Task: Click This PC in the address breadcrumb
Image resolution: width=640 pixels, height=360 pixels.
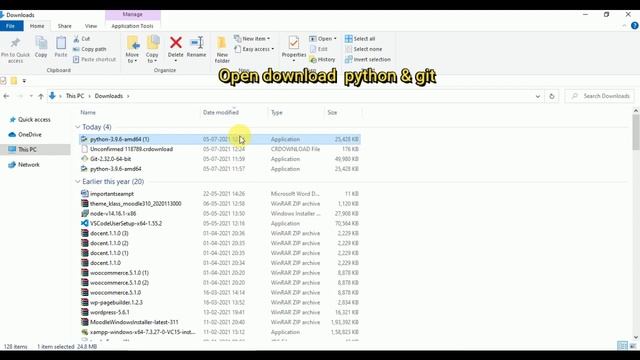Action: point(75,96)
